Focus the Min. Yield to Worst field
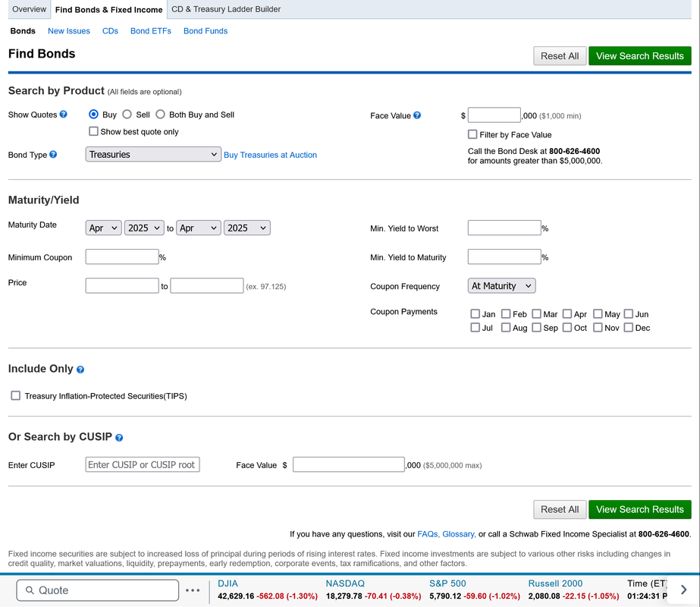This screenshot has width=700, height=607. 504,228
